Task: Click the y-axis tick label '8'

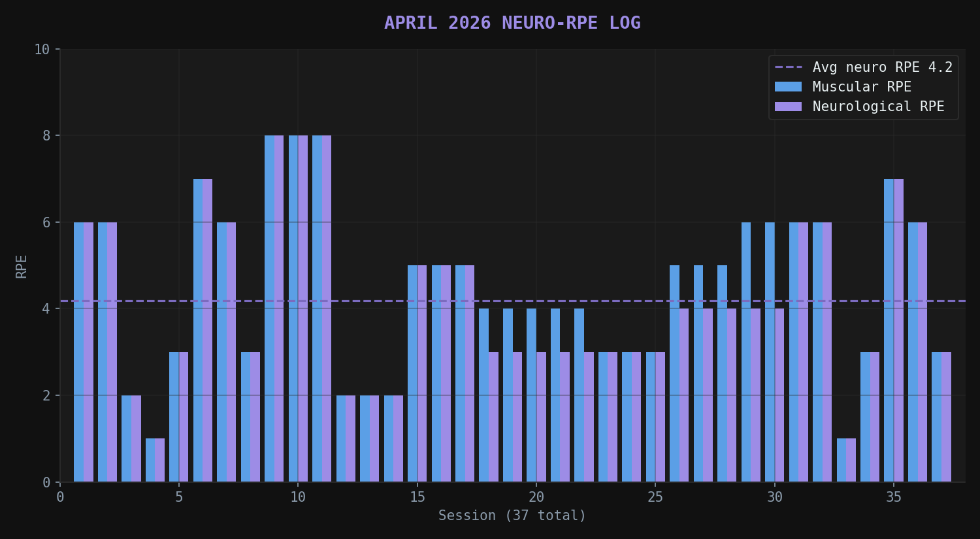Action: coord(46,136)
